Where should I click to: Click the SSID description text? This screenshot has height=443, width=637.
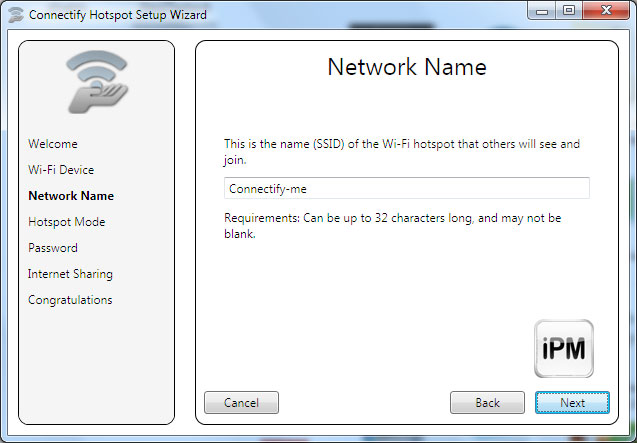coord(401,151)
